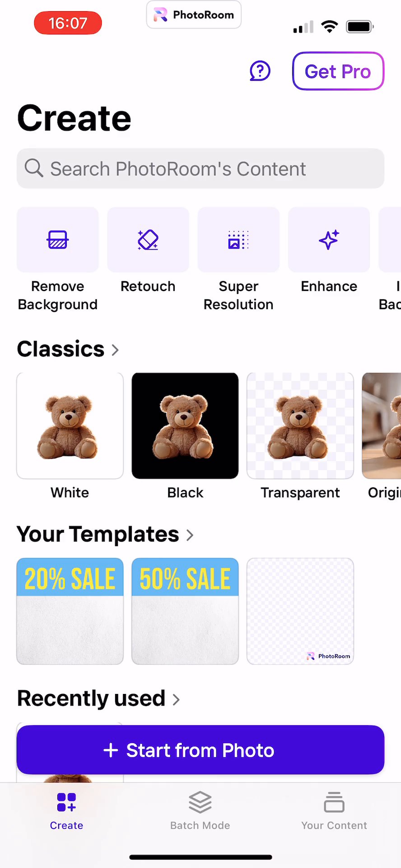
Task: Choose the White background classic
Action: 70,426
